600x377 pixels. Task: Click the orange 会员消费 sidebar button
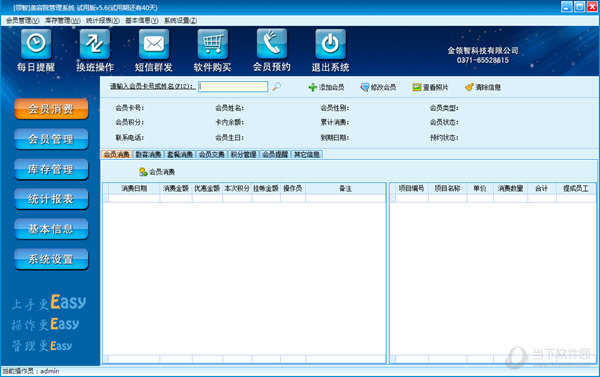tap(51, 109)
